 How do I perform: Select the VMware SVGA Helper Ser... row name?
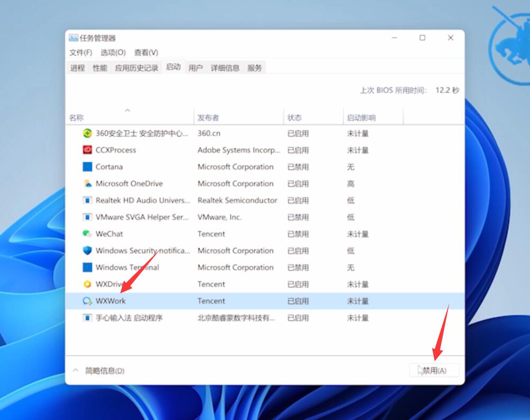click(x=142, y=217)
